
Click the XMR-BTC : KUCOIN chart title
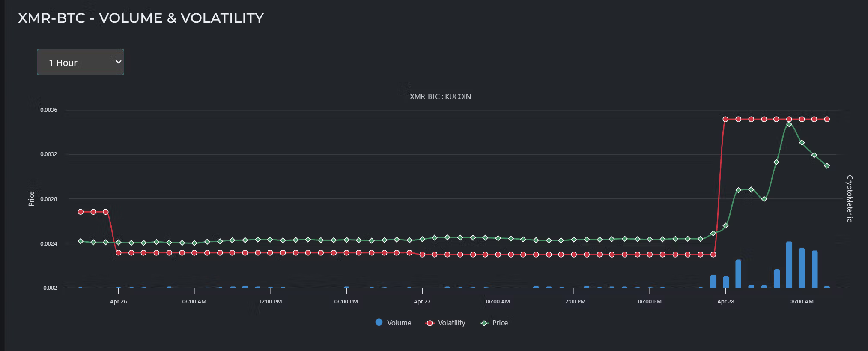tap(440, 96)
